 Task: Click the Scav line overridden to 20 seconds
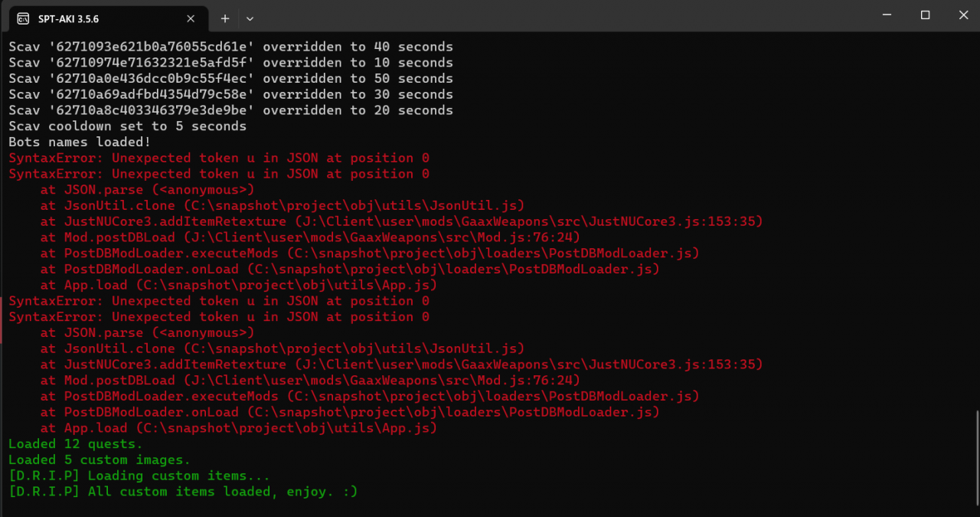pyautogui.click(x=230, y=110)
